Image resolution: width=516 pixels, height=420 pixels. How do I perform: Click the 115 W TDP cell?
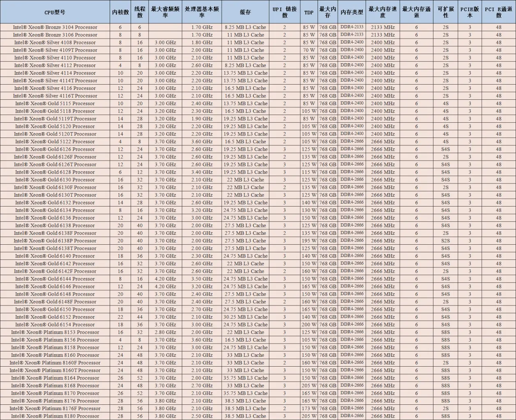[309, 172]
